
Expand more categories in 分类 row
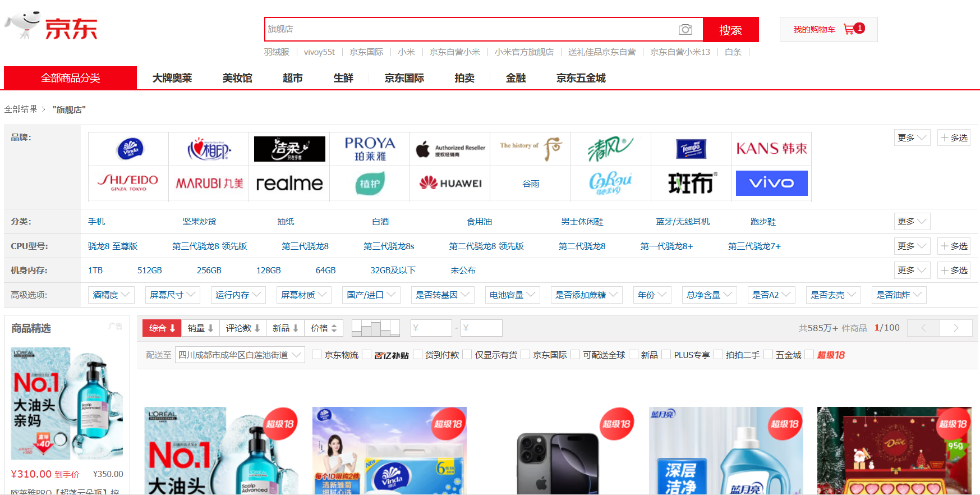pos(912,221)
